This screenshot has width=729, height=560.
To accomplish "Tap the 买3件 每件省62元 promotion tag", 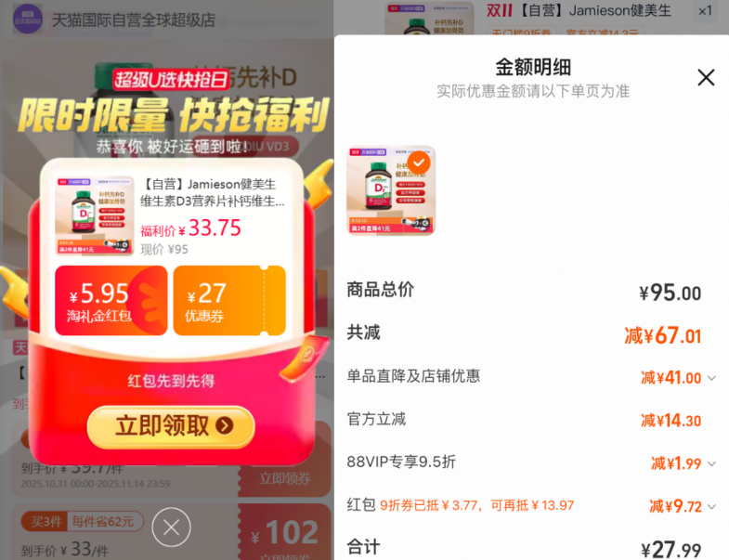I will tap(83, 522).
